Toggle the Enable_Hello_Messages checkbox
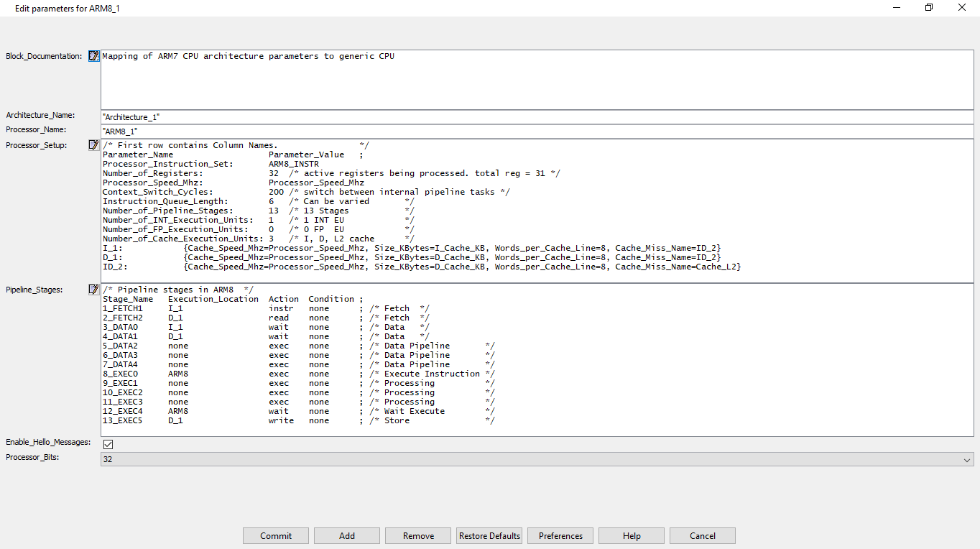The height and width of the screenshot is (549, 980). pos(108,444)
